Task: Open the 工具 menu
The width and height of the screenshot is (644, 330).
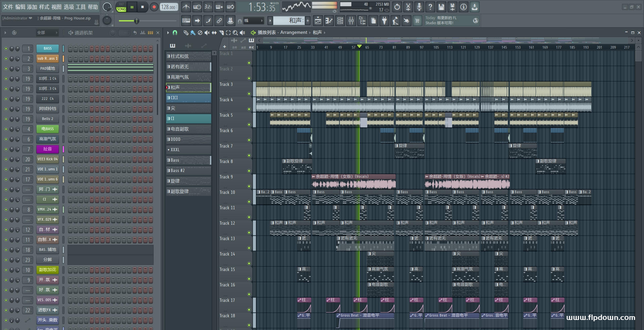Action: pos(80,7)
